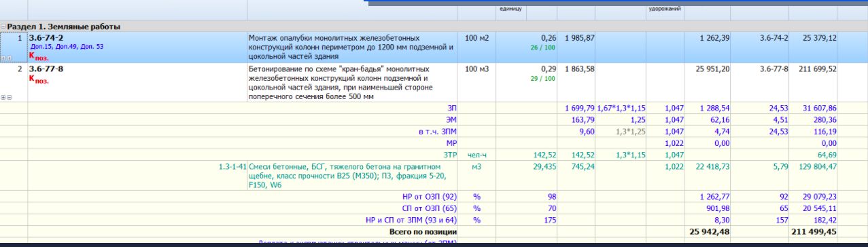Click non-bold 3.6-77-8 beside 211 699,52
This screenshot has height=247, width=868.
[774, 69]
